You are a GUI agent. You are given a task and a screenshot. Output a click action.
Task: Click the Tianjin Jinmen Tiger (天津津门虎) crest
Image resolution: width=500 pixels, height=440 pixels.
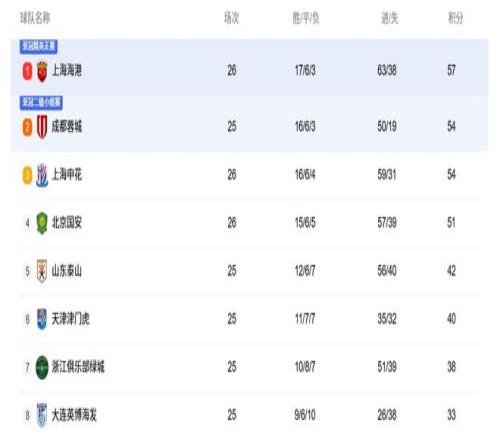(42, 319)
